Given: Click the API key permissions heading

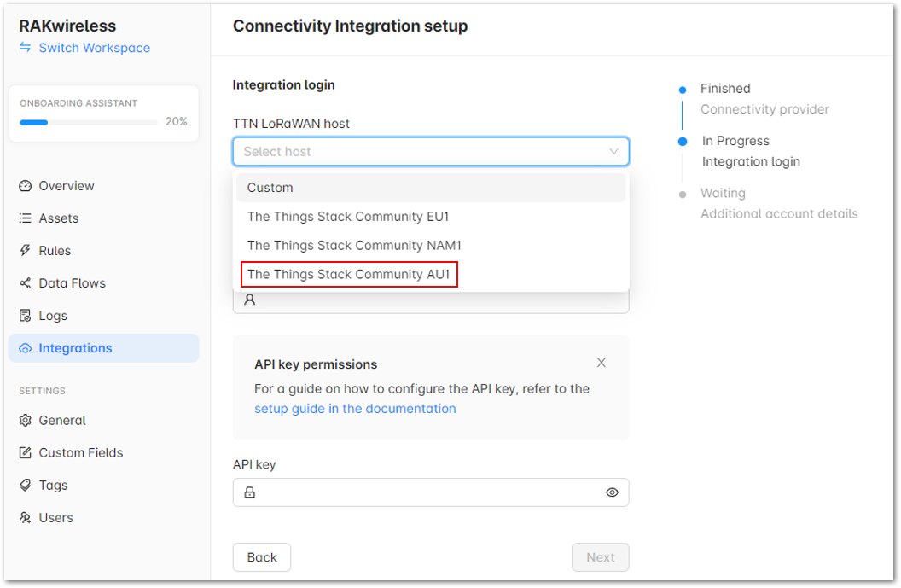Looking at the screenshot, I should click(x=316, y=364).
